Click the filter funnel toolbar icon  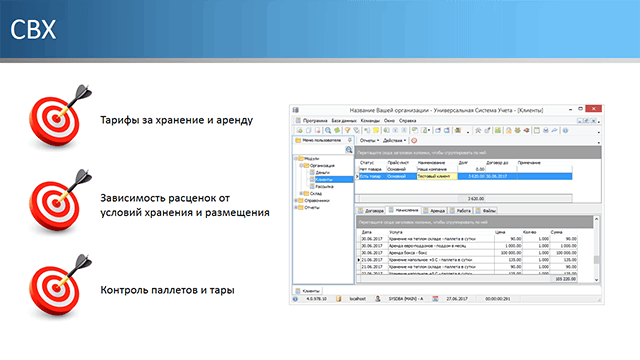pos(347,131)
